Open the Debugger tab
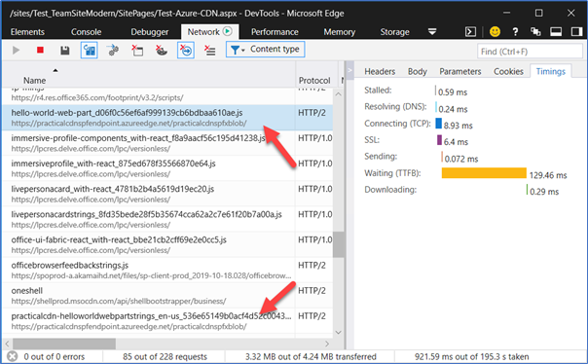The width and height of the screenshot is (588, 364). pos(150,32)
